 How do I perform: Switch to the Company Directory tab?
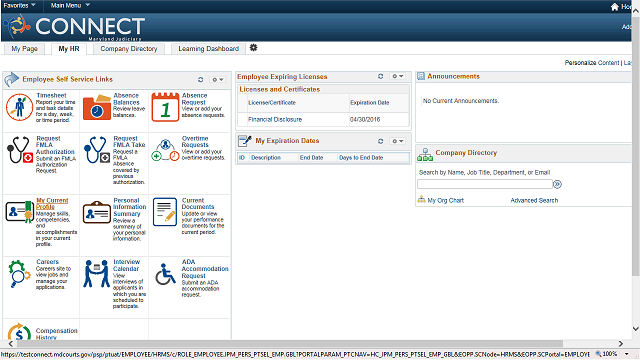129,49
